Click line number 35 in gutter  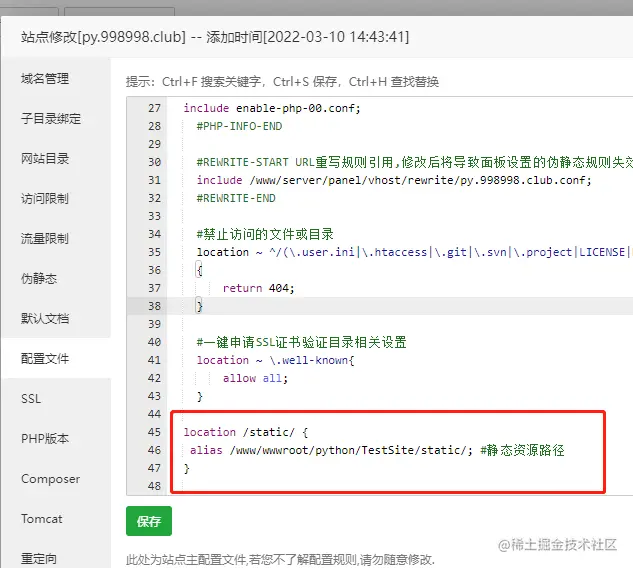click(154, 252)
